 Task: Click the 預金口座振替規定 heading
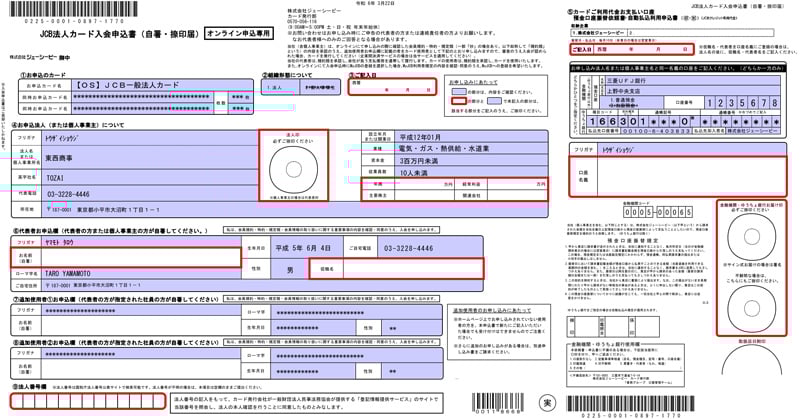(633, 240)
